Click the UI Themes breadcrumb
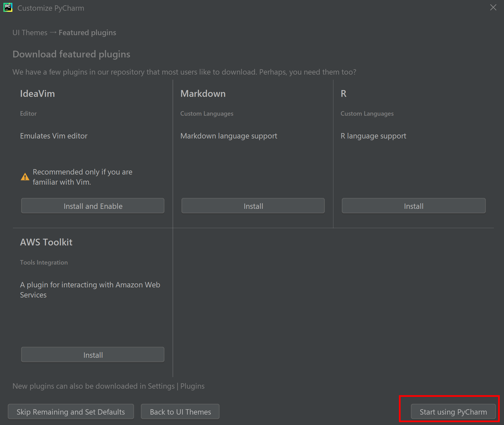504x425 pixels. 30,33
